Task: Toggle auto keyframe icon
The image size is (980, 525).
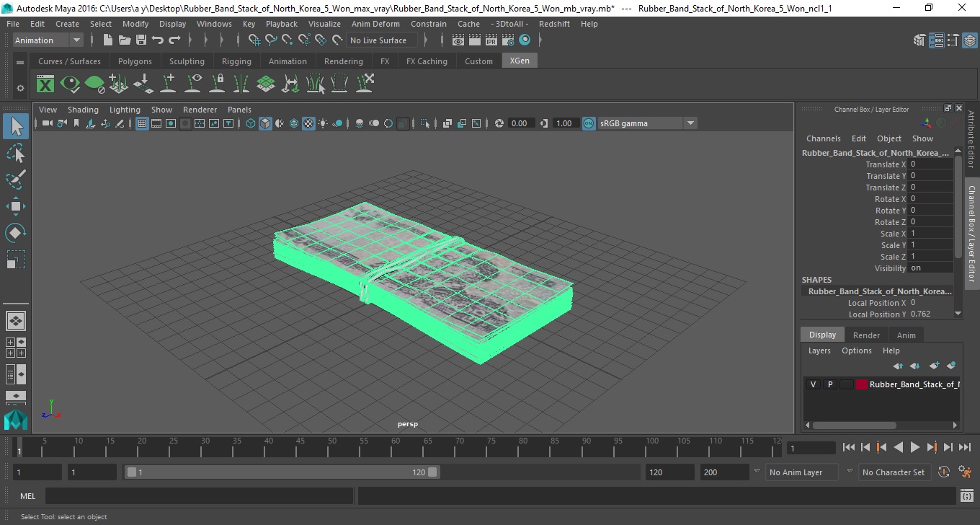Action: (x=945, y=472)
